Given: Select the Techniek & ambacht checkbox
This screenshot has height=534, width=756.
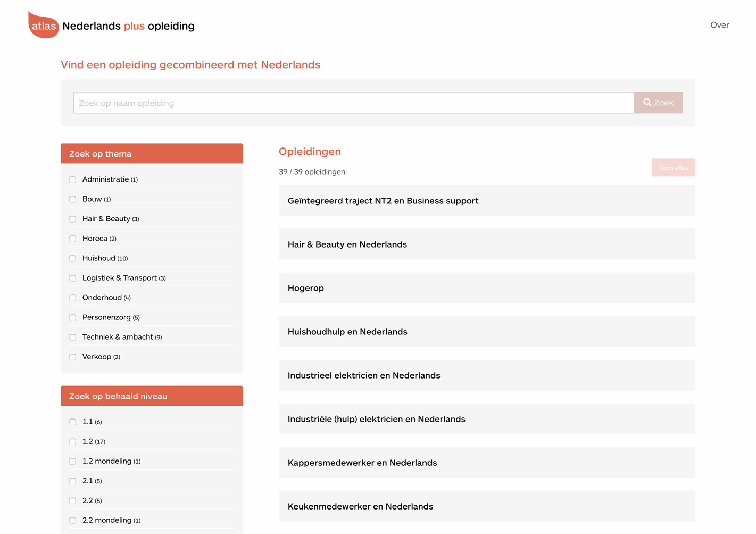Looking at the screenshot, I should click(72, 337).
